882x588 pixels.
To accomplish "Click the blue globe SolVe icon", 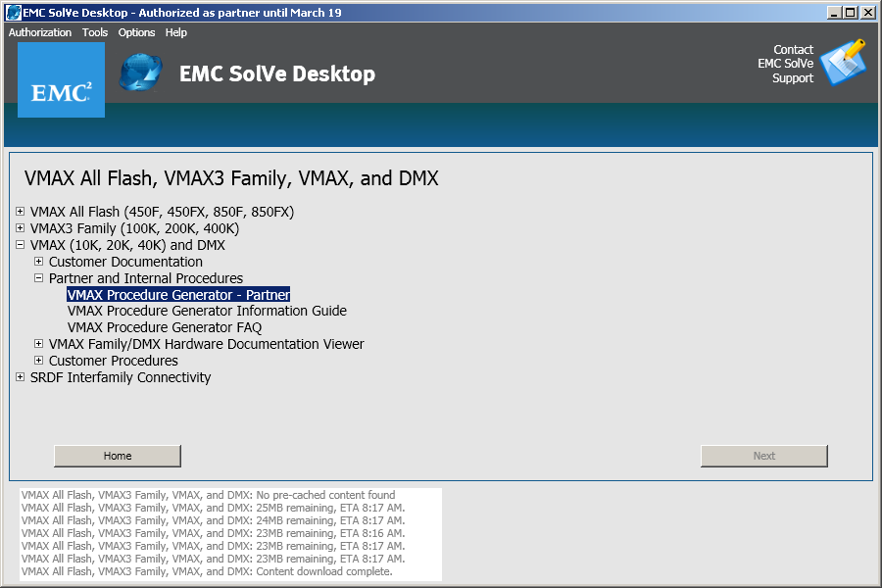I will click(140, 72).
